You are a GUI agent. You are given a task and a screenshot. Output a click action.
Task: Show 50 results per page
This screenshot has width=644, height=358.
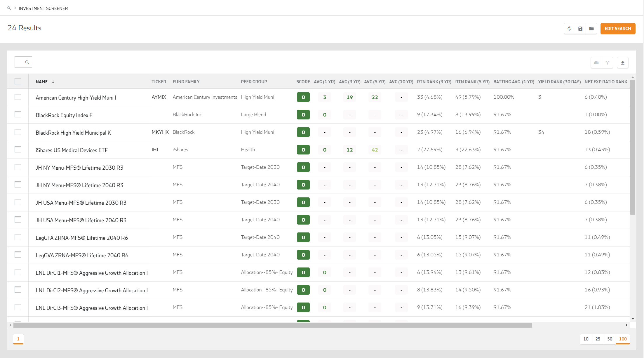point(610,339)
